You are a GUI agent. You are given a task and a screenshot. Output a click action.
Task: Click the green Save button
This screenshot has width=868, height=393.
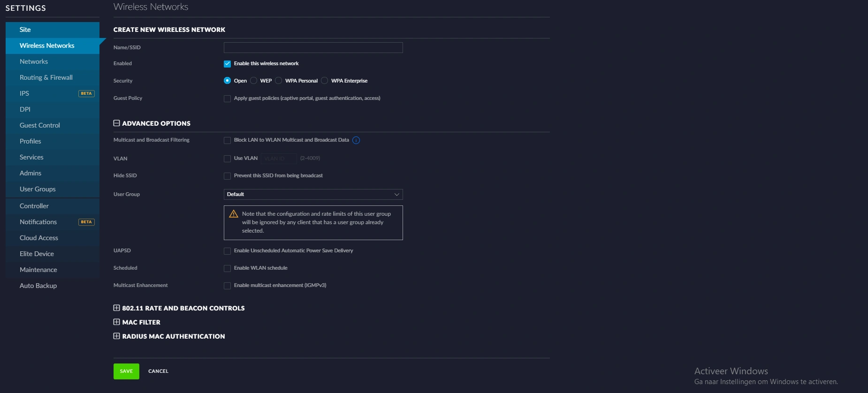126,371
